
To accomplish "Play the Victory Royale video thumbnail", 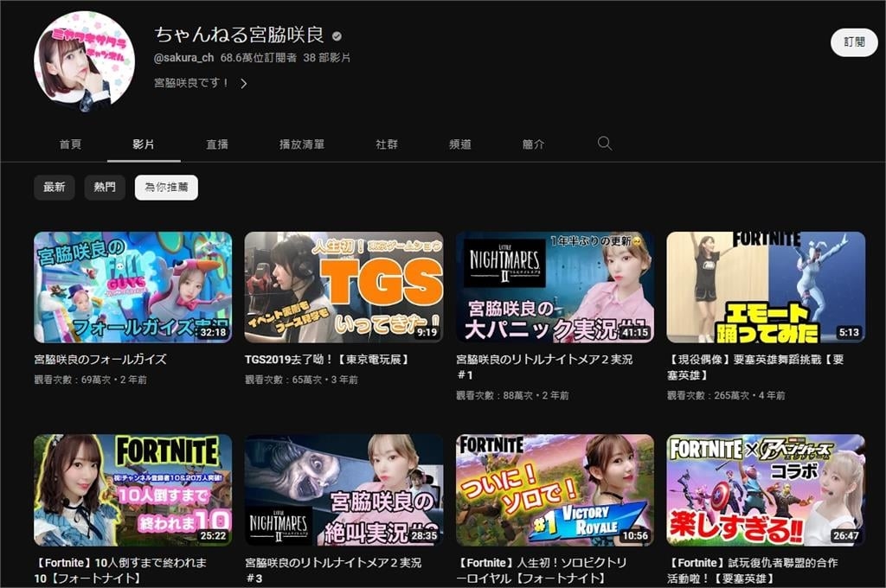I will click(x=555, y=489).
